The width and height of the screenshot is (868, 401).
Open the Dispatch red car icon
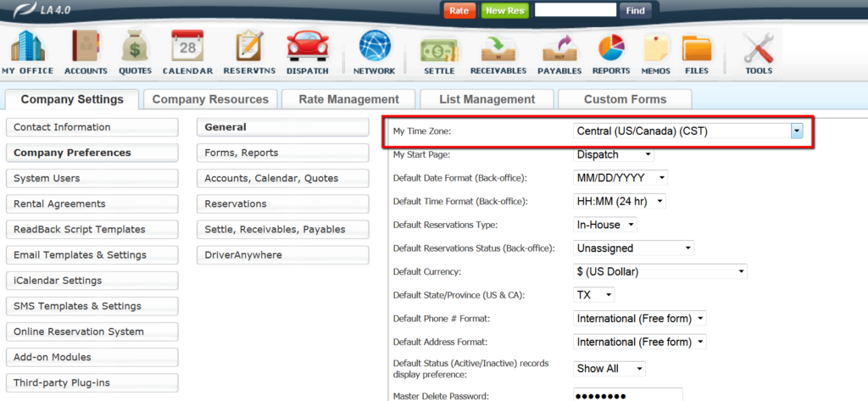pos(307,47)
